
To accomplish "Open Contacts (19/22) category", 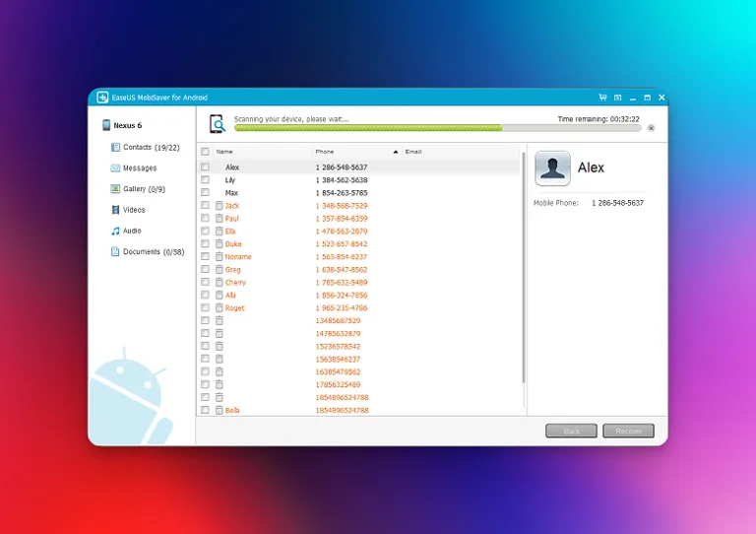I will 151,147.
